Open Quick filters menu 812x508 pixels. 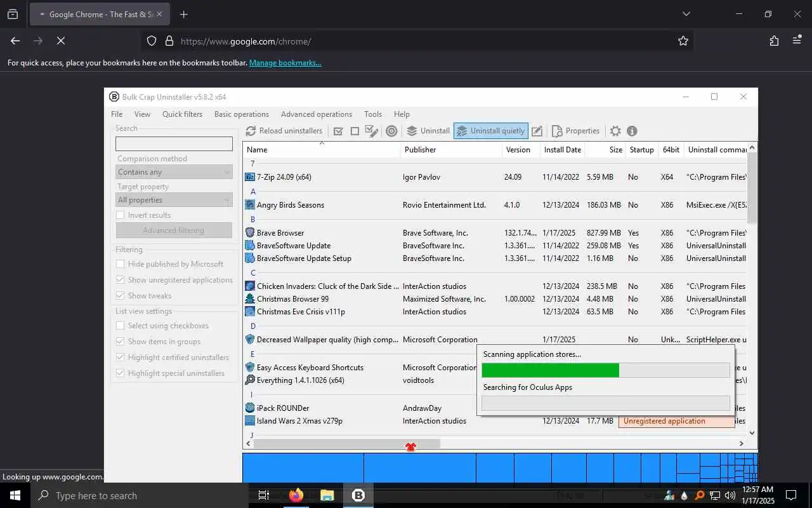coord(182,114)
